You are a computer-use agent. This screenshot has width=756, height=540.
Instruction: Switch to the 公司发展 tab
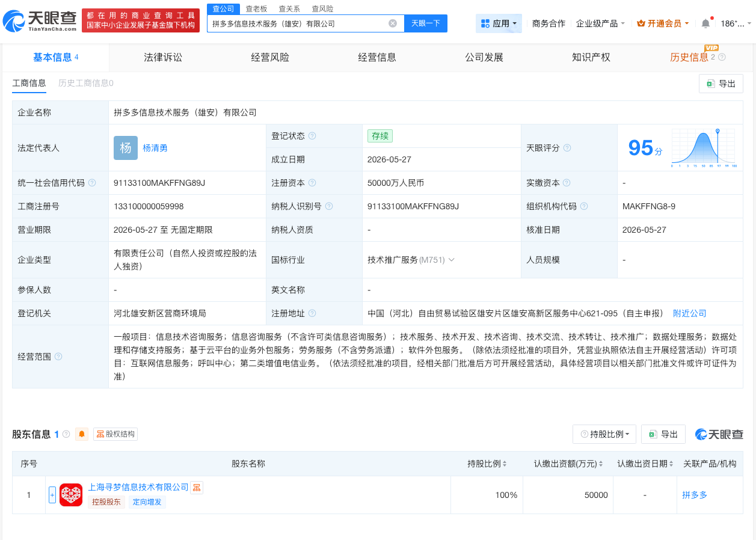coord(484,57)
